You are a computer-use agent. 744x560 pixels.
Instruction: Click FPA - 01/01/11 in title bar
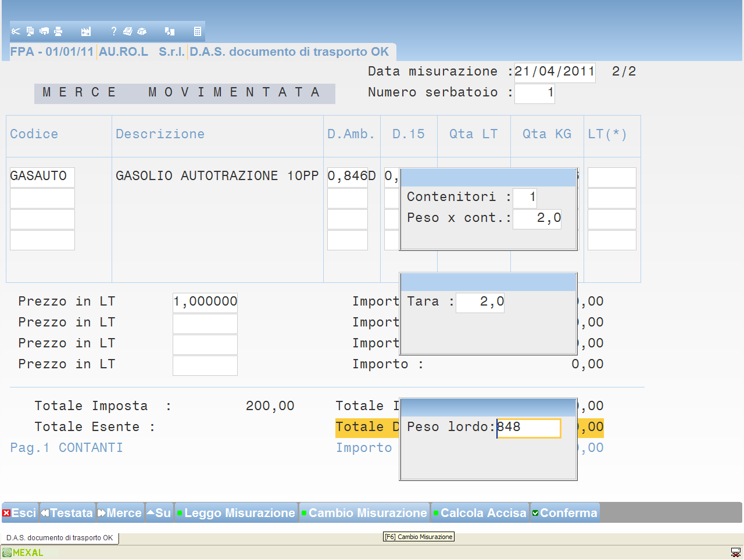pyautogui.click(x=52, y=52)
